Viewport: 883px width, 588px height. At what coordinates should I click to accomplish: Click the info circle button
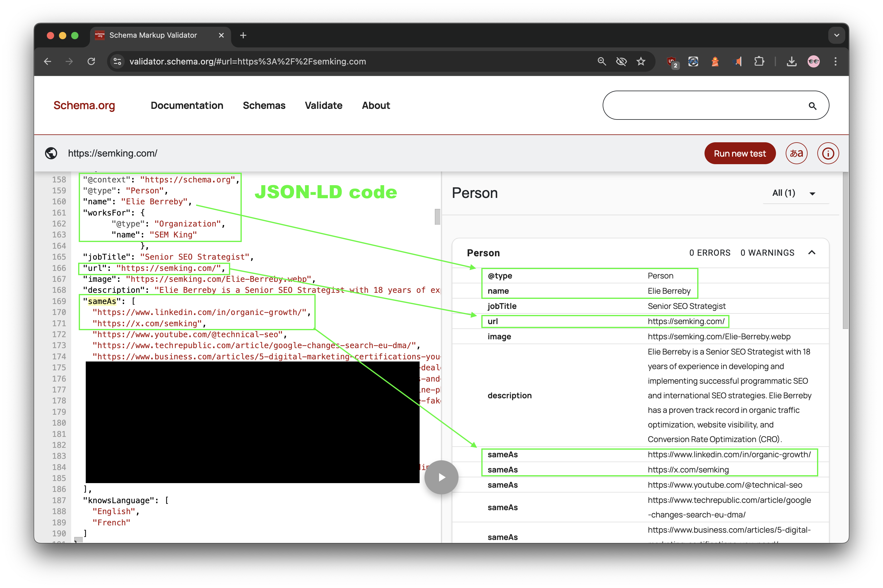click(x=828, y=153)
